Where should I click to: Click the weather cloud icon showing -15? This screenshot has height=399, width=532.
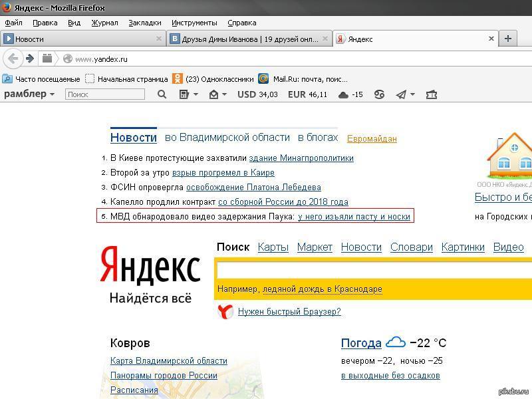tap(343, 94)
